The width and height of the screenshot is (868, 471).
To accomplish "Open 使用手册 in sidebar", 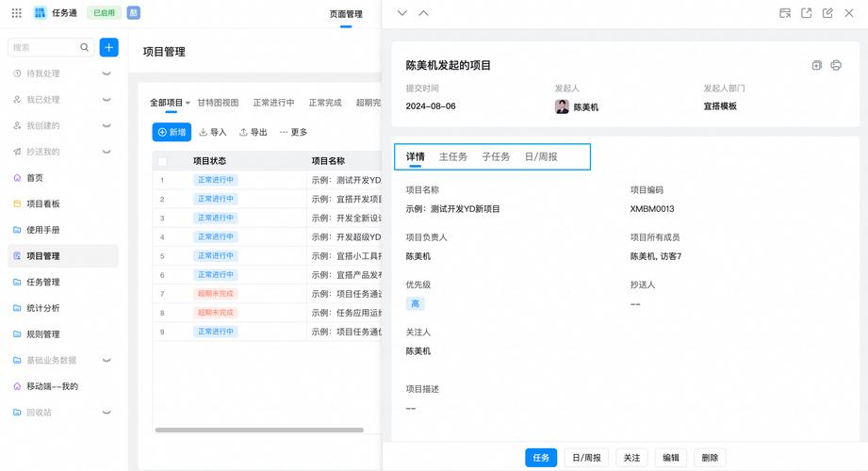I will pos(43,230).
